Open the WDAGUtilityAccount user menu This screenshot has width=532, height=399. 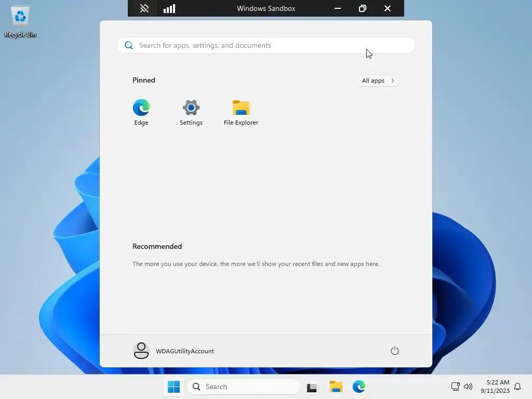tap(174, 351)
